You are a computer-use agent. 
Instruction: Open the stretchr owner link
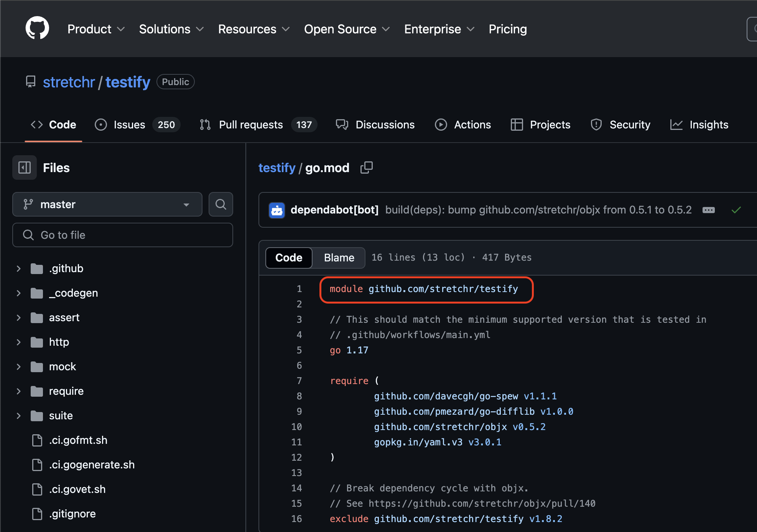(69, 82)
